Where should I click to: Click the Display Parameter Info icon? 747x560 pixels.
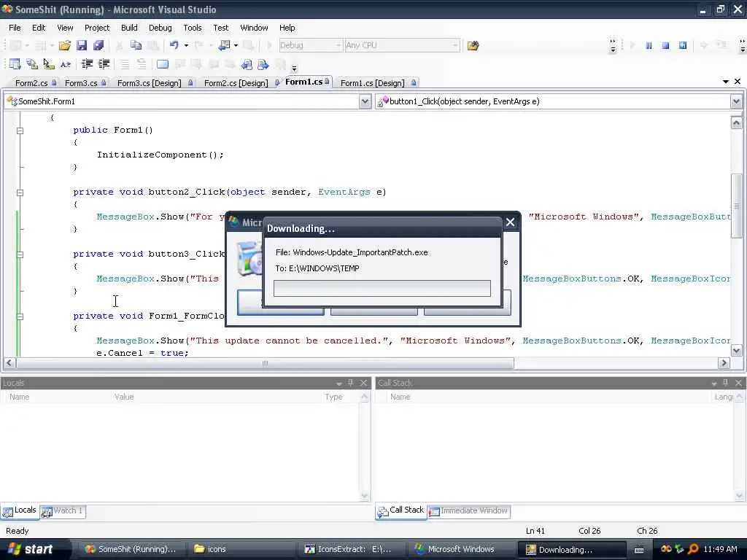pyautogui.click(x=32, y=64)
